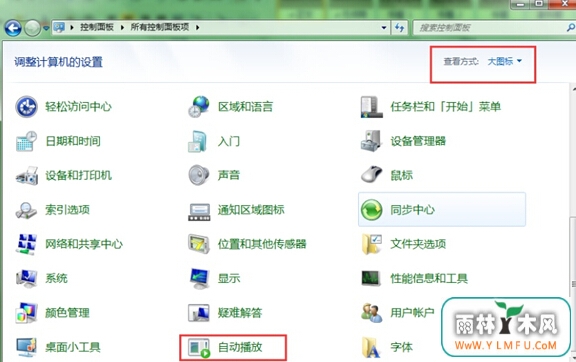Click the 设备管理器 link text
This screenshot has width=576, height=362.
click(x=418, y=141)
